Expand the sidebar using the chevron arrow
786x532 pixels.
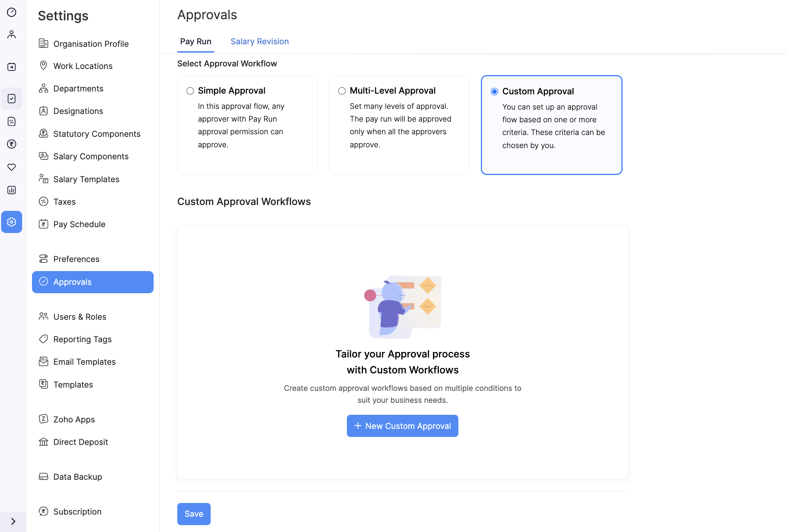[x=13, y=521]
